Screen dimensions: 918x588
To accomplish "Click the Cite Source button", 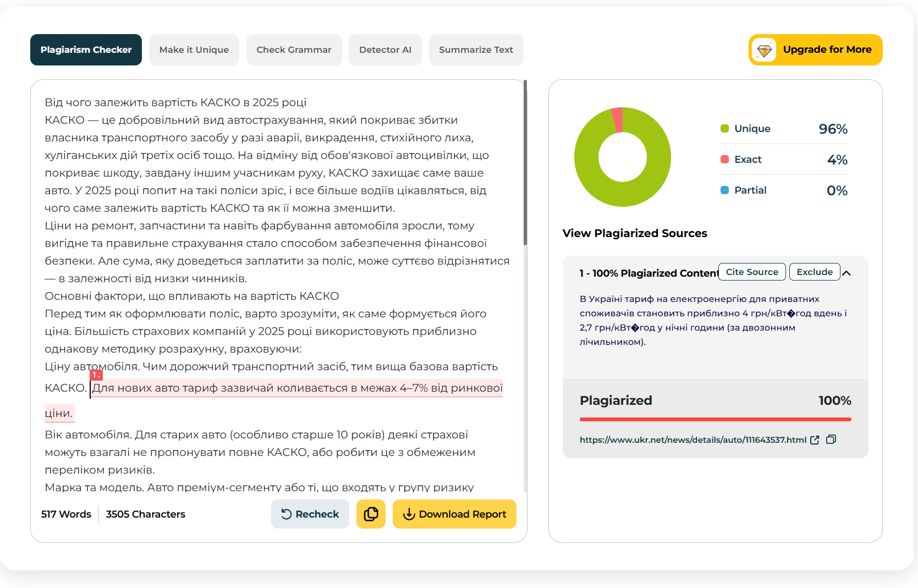I will pos(752,272).
